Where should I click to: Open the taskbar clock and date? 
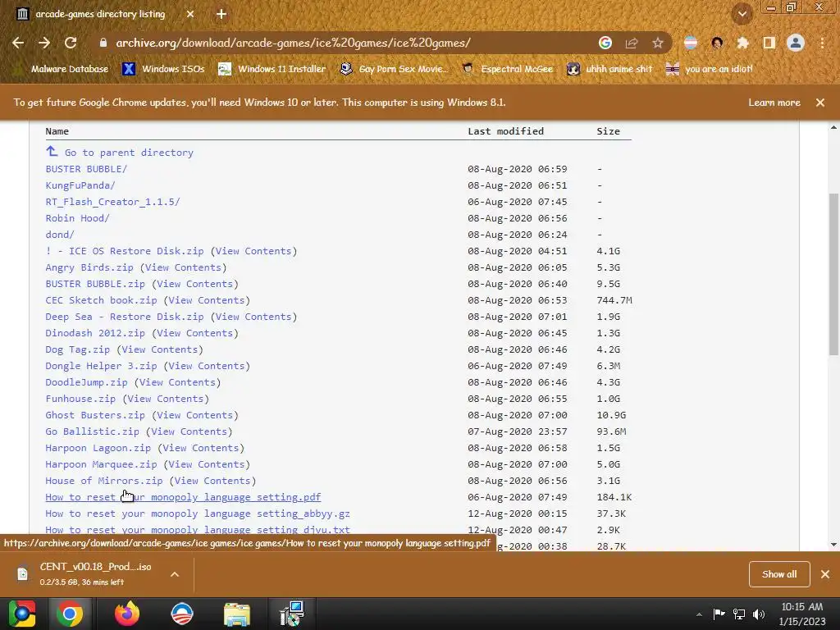(x=802, y=614)
